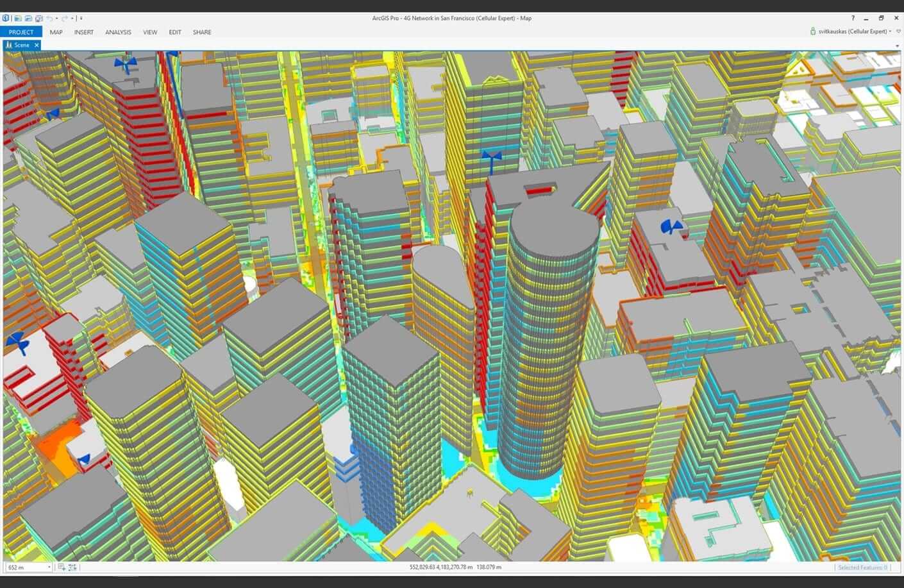904x588 pixels.
Task: Toggle the snapping grid icon in status bar
Action: (x=62, y=567)
